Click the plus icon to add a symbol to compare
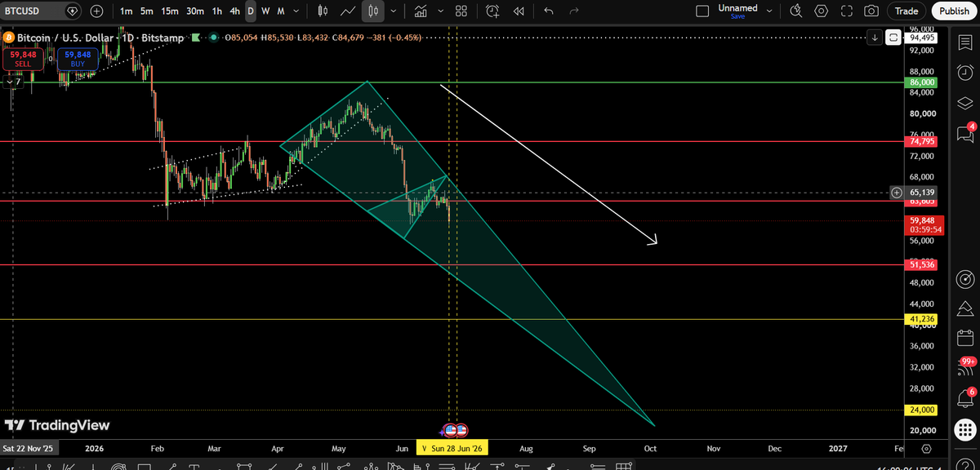This screenshot has width=980, height=470. 97,11
